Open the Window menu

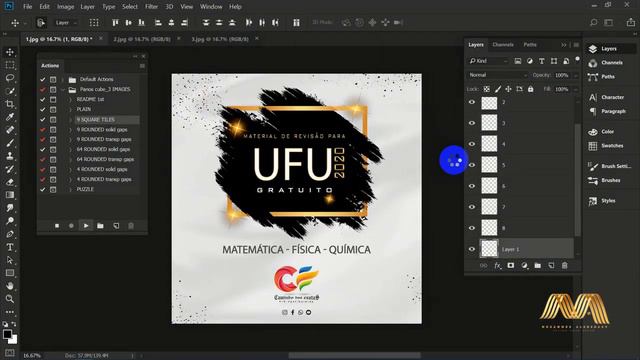[211, 7]
